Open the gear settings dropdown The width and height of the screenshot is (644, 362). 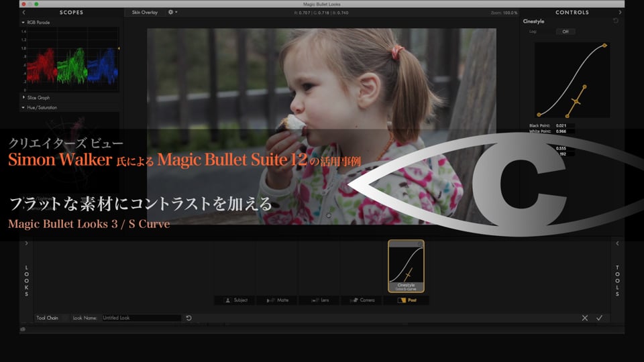click(172, 12)
